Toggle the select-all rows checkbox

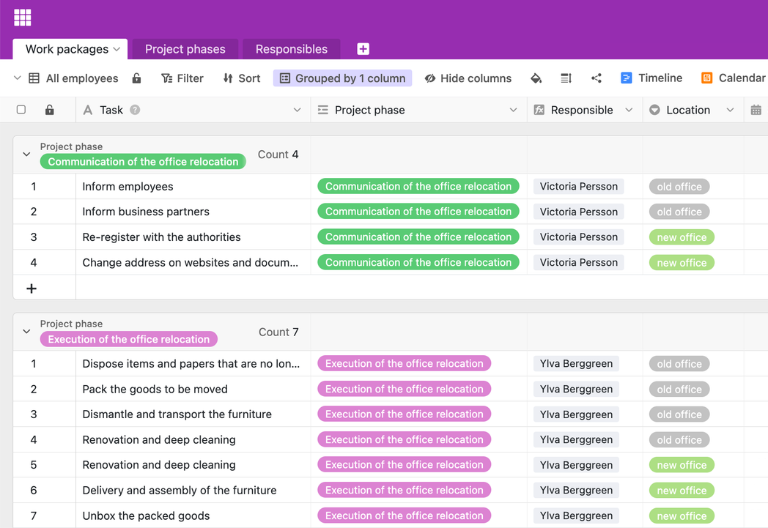click(21, 110)
